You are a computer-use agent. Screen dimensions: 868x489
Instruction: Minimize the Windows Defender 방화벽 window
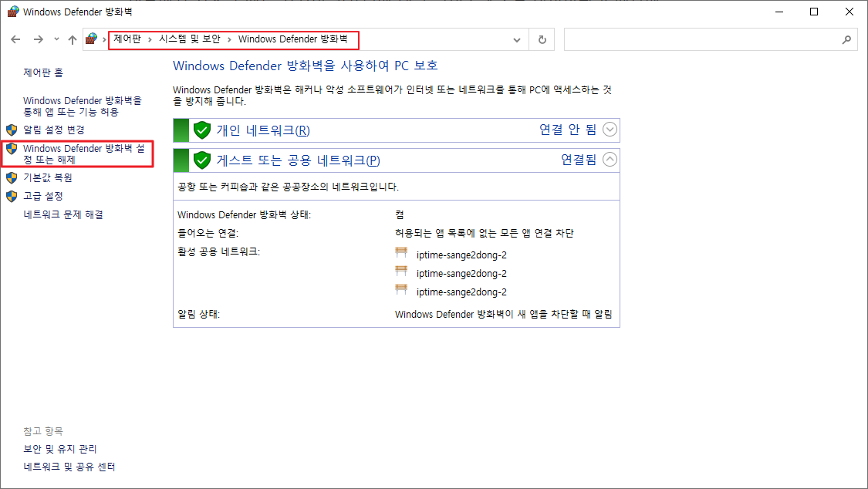pos(779,12)
